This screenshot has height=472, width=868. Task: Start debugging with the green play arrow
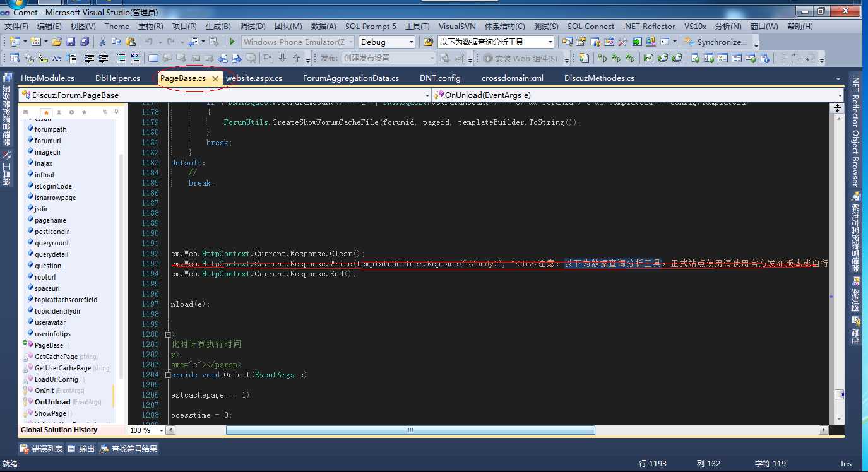click(232, 42)
